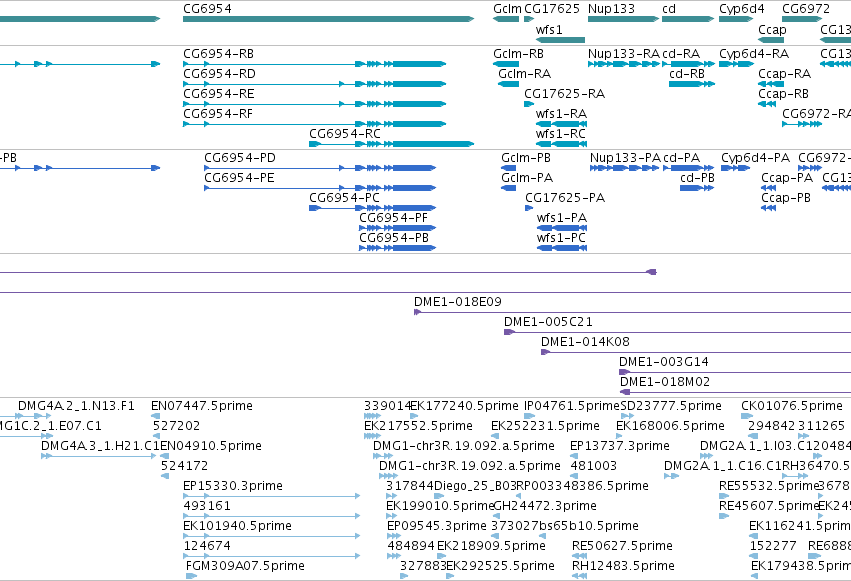Click the wfs1 gene label

pos(549,29)
